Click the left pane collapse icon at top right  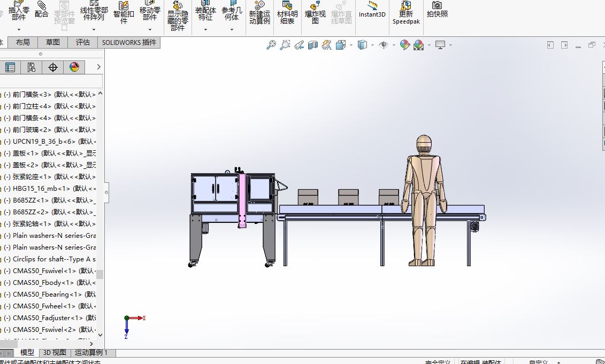pyautogui.click(x=550, y=45)
